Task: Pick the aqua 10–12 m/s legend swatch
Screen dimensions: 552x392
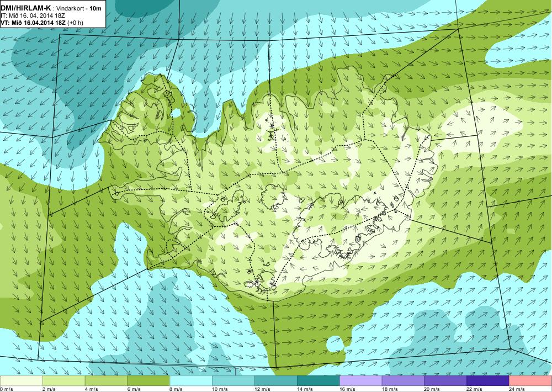Action: (x=233, y=381)
